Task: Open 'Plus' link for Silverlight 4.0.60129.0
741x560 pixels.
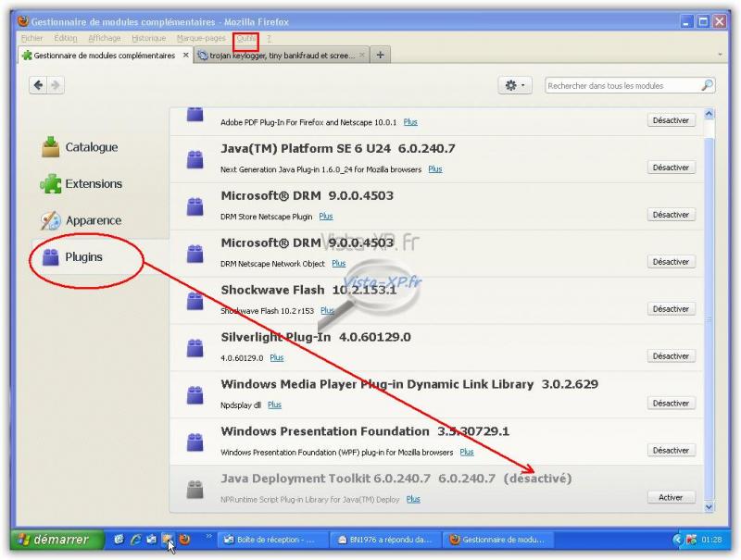Action: (277, 358)
